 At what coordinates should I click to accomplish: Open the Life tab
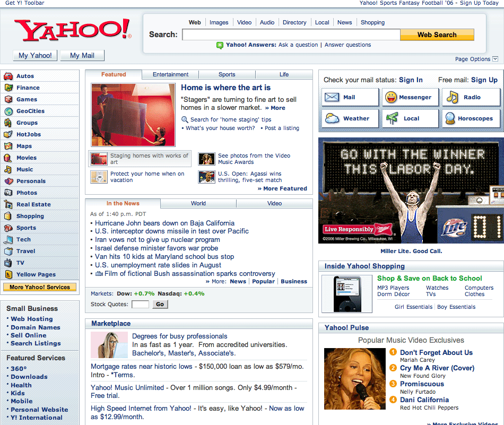pyautogui.click(x=284, y=74)
